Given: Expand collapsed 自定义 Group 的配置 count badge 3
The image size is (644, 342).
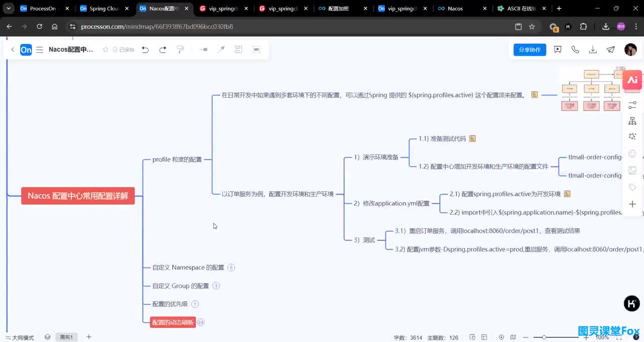Looking at the screenshot, I should 216,286.
